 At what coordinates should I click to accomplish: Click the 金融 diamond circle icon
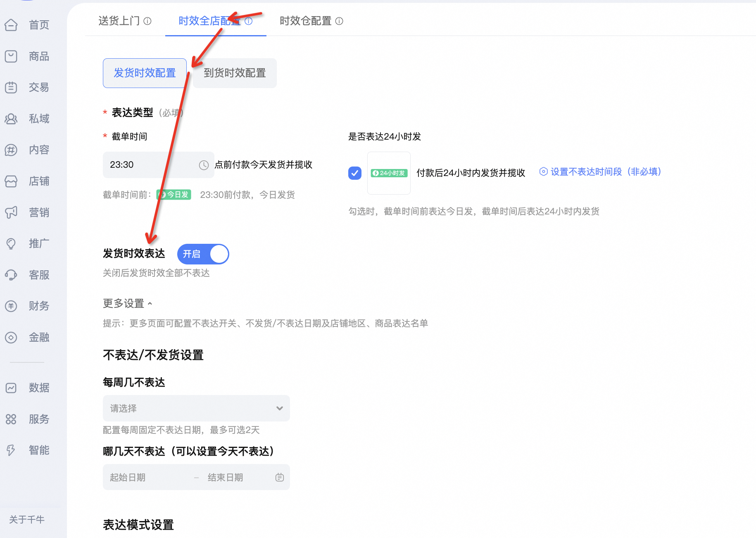pyautogui.click(x=11, y=338)
